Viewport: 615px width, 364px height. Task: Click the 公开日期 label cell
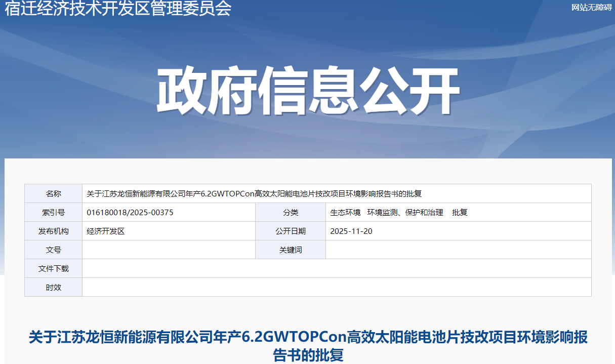click(x=291, y=231)
